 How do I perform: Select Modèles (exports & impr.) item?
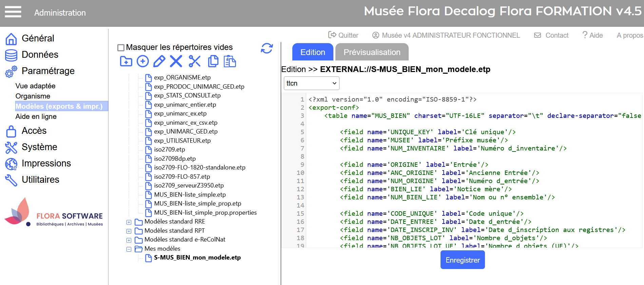pyautogui.click(x=61, y=106)
